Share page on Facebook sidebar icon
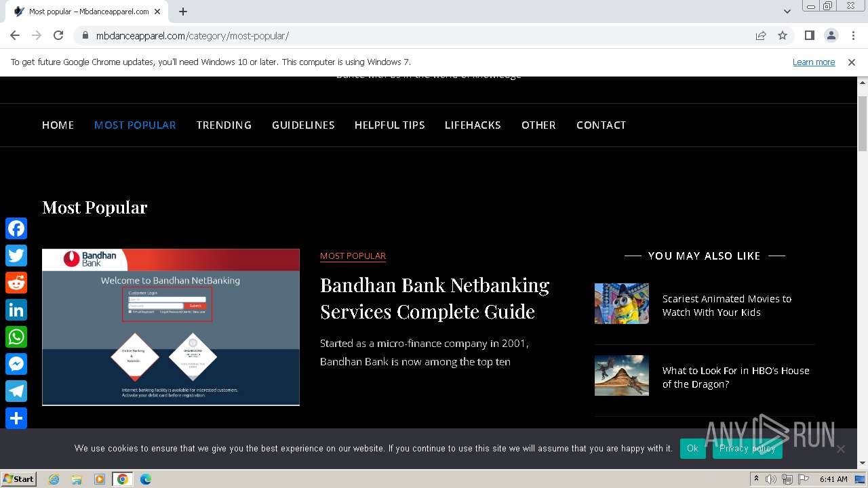The width and height of the screenshot is (868, 488). [16, 228]
